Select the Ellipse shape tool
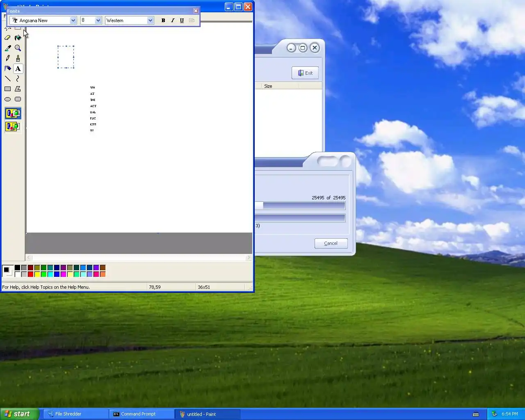Screen dimensions: 525x420 7,99
